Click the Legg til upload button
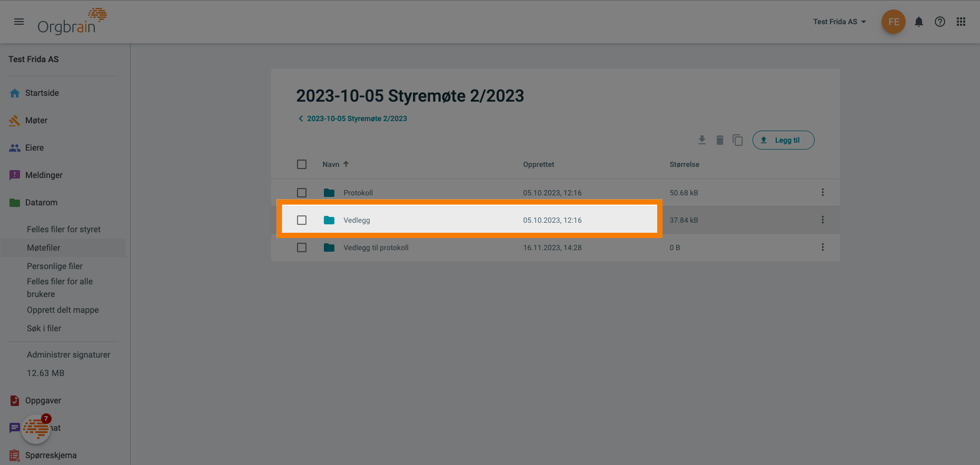This screenshot has height=465, width=980. pyautogui.click(x=783, y=140)
